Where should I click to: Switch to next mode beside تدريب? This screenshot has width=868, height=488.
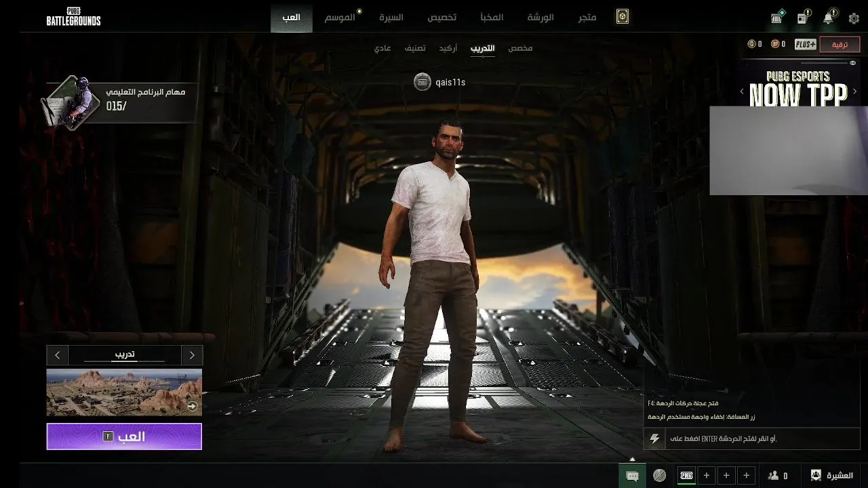(192, 354)
